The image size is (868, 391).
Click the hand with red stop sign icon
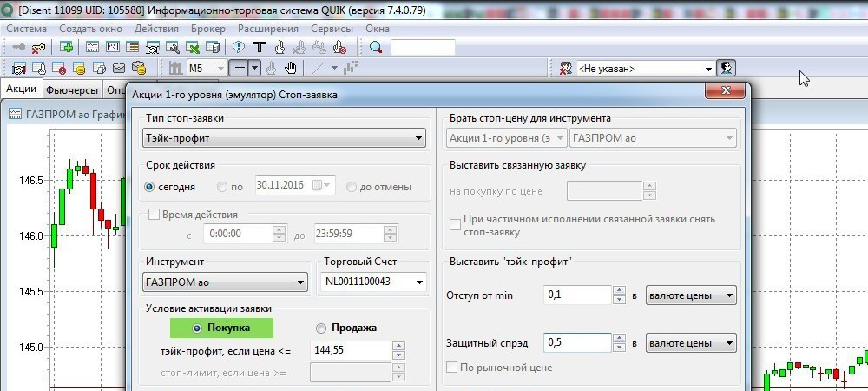coord(339,48)
